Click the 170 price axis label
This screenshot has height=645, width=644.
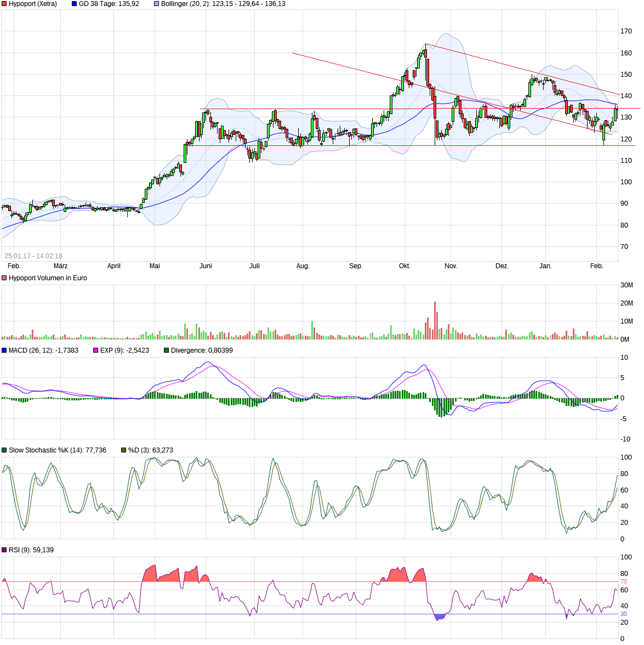[x=626, y=31]
